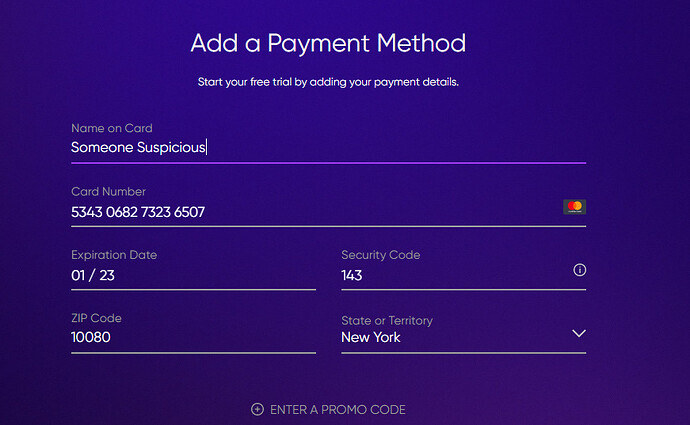Click the Card Number label
Image resolution: width=690 pixels, height=425 pixels.
[x=108, y=191]
